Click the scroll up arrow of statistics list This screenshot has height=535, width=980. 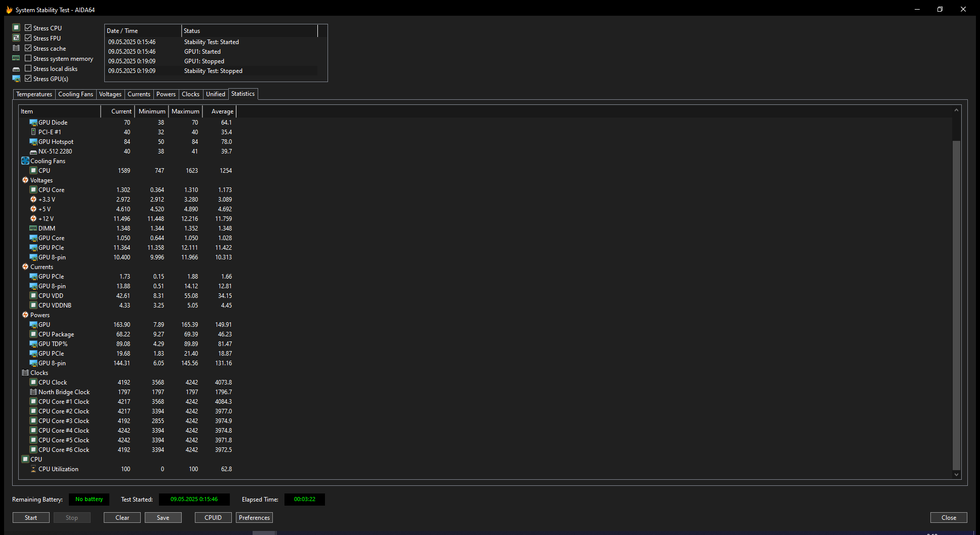pos(956,110)
